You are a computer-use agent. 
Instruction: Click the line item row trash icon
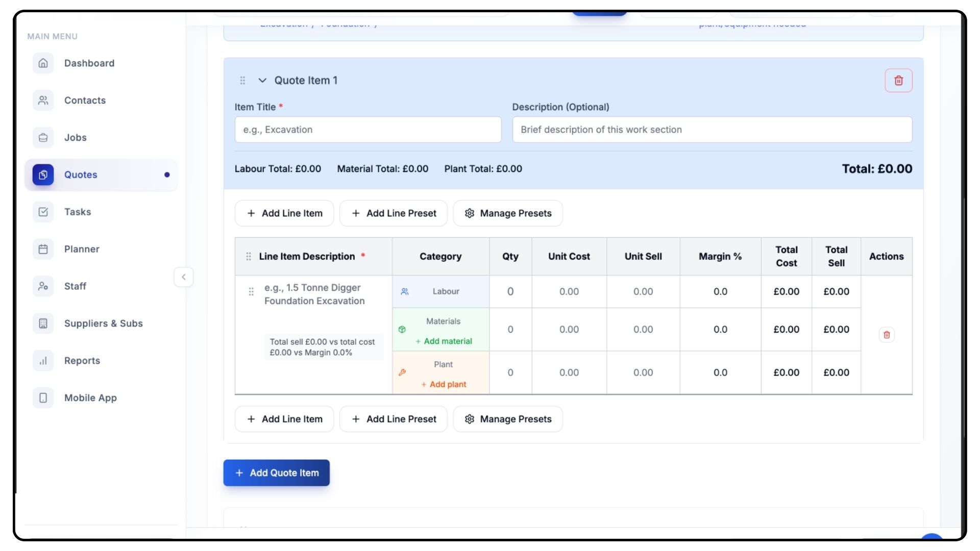pos(887,335)
